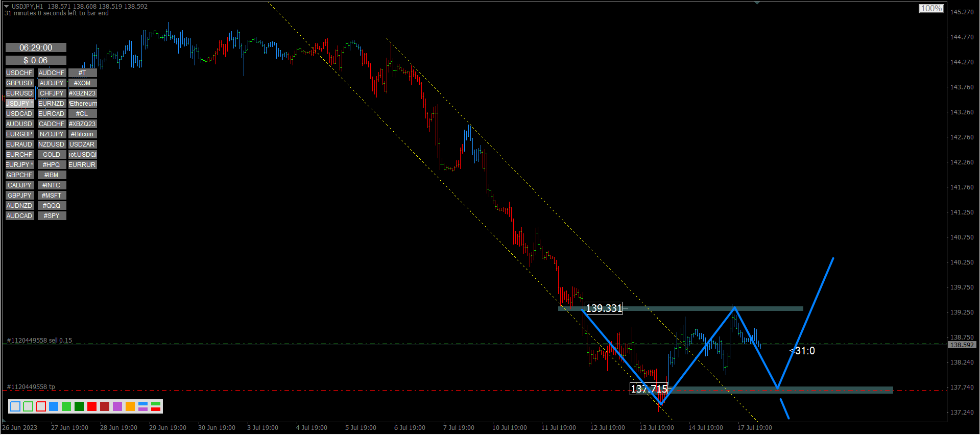Open the GOLD symbol chart

tap(52, 155)
